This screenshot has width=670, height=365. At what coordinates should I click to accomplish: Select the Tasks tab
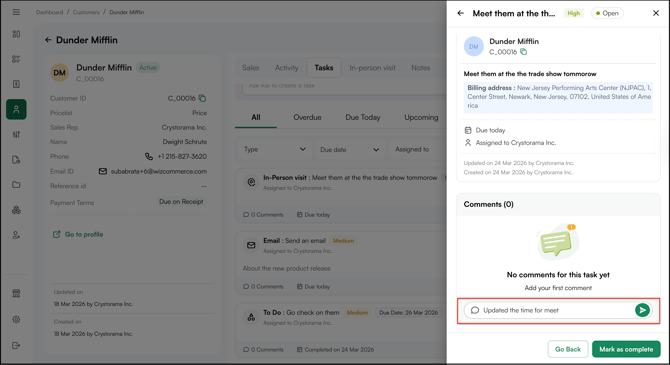click(324, 68)
